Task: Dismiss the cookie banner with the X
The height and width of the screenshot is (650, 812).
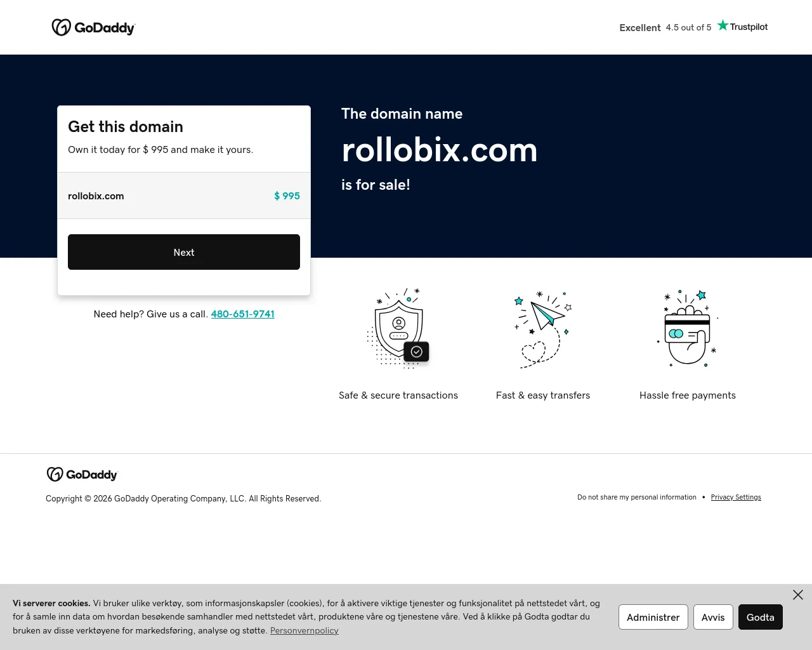Action: (798, 595)
